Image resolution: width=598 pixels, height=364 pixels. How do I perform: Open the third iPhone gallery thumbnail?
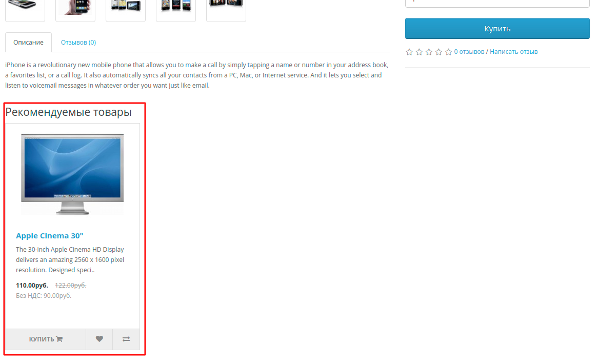click(126, 8)
